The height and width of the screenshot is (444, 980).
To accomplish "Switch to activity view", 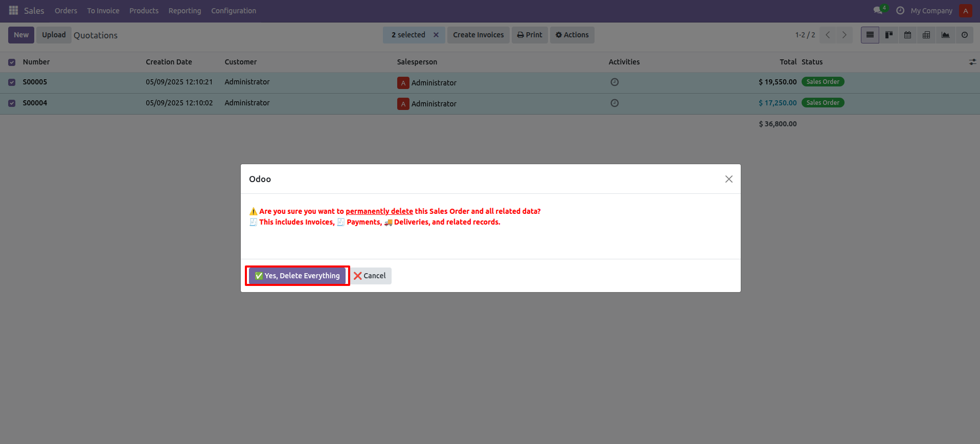I will click(x=965, y=35).
